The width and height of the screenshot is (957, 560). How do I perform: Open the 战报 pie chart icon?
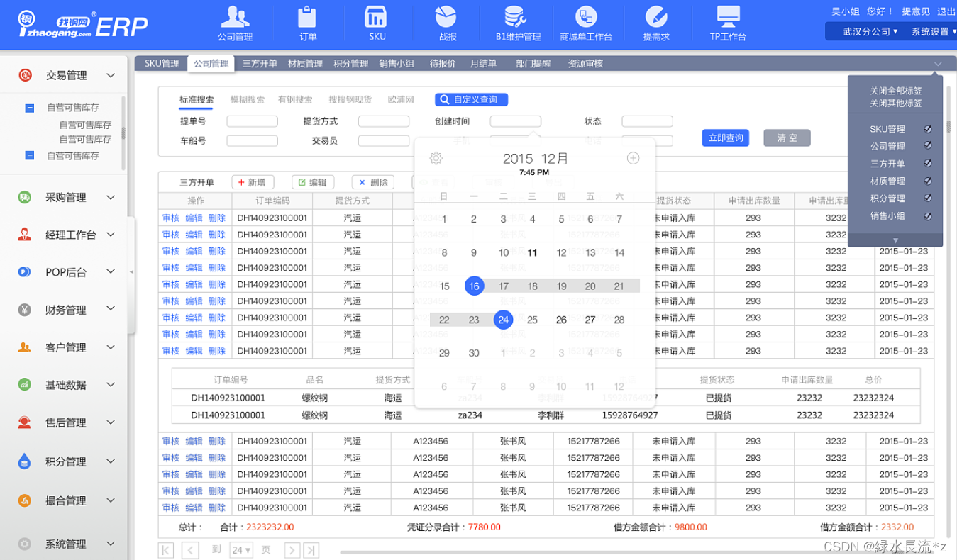(x=446, y=16)
